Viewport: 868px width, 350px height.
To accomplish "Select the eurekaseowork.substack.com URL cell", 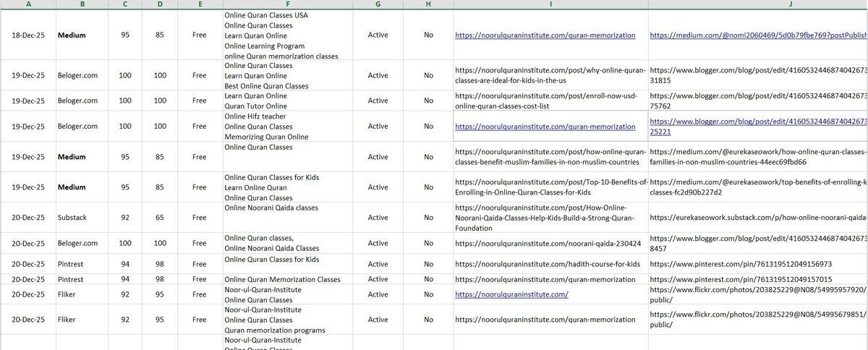I will pyautogui.click(x=758, y=218).
